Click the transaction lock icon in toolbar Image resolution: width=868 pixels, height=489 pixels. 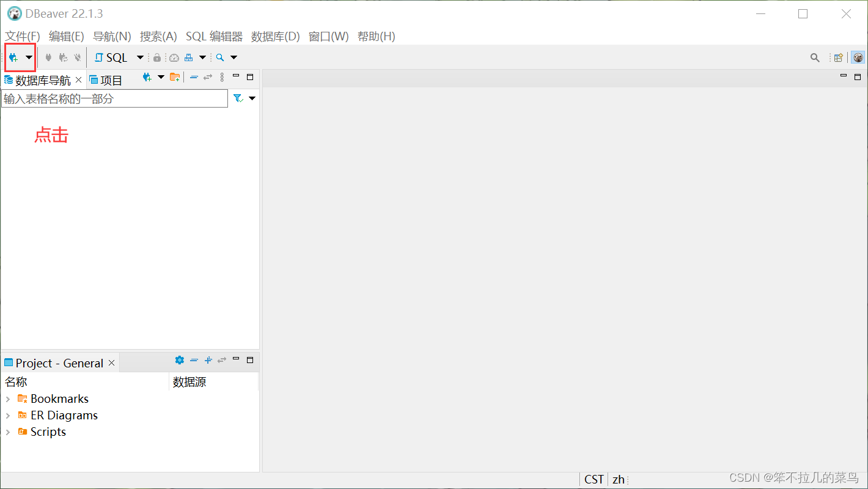[x=156, y=57]
